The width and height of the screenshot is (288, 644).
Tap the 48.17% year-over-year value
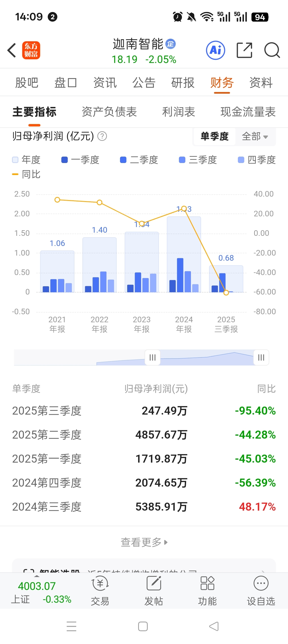point(257,507)
